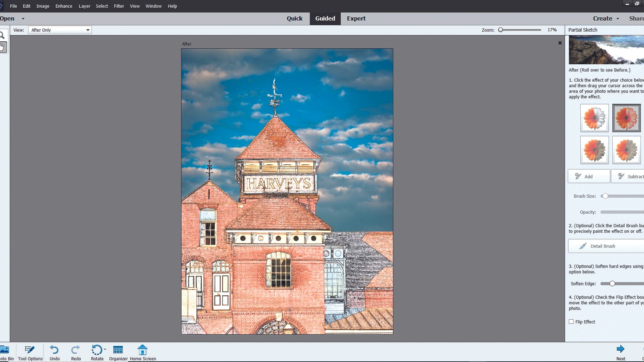Choose the old paper flower effect

(x=594, y=150)
